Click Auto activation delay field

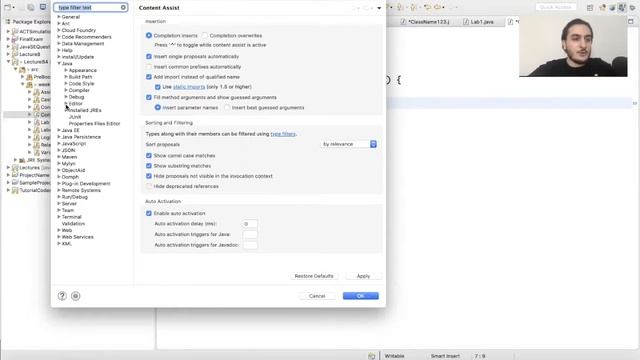coord(250,224)
